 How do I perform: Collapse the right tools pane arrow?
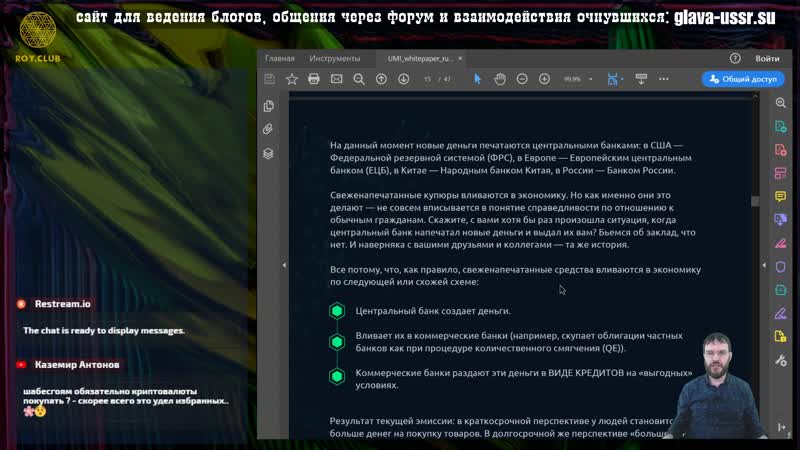(x=764, y=265)
